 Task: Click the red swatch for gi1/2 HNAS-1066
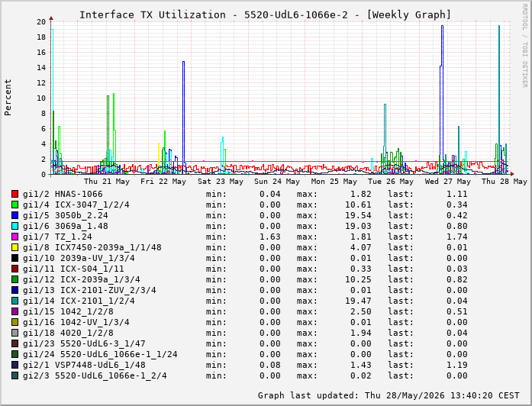point(15,194)
